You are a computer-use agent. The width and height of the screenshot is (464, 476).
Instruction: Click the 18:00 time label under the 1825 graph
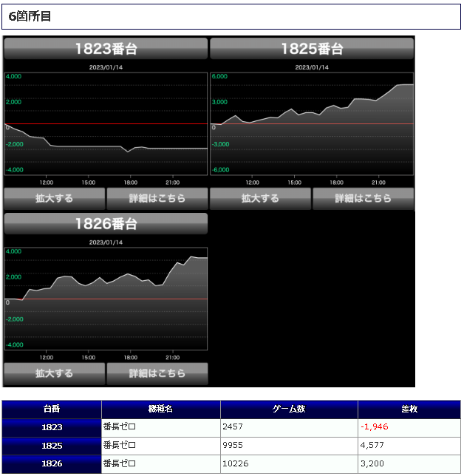[336, 183]
